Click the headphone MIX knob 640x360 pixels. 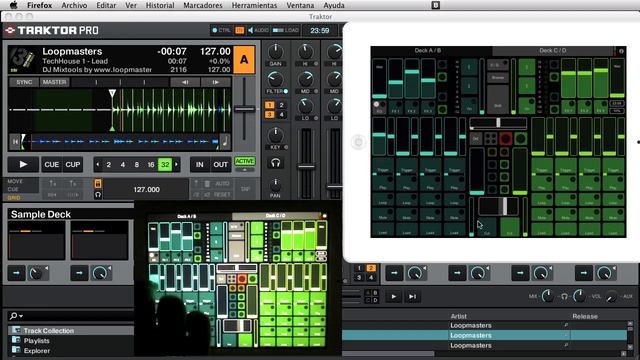tap(548, 296)
